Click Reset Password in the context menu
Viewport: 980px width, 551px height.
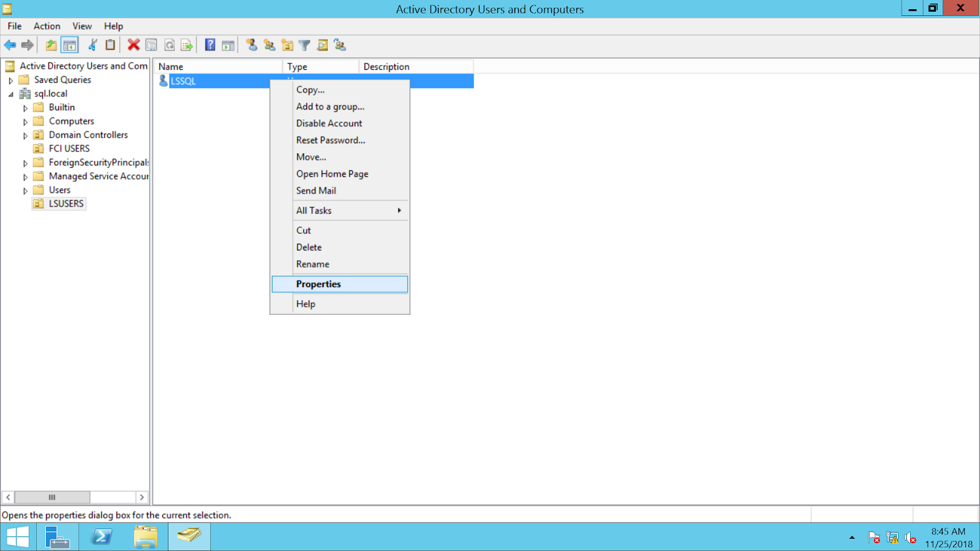(x=330, y=140)
